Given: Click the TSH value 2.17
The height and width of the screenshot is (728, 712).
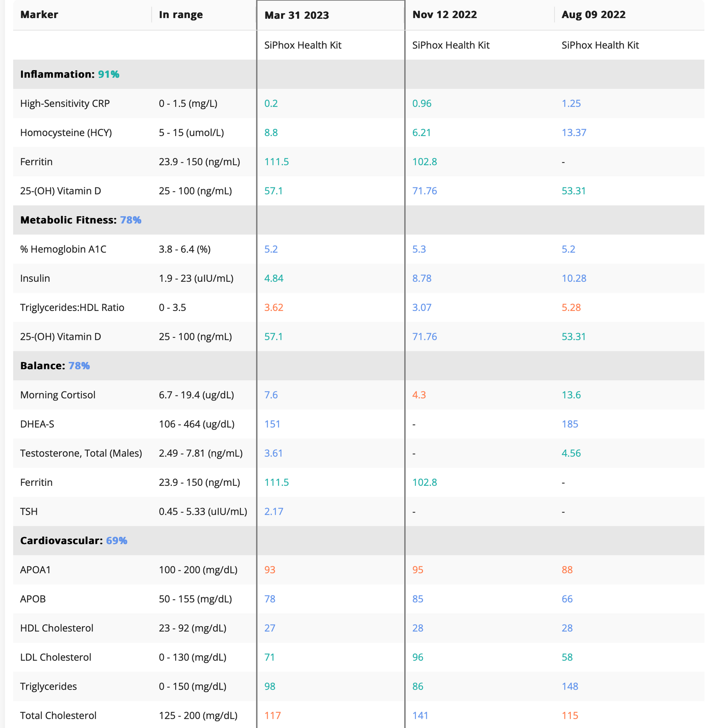Looking at the screenshot, I should tap(274, 511).
